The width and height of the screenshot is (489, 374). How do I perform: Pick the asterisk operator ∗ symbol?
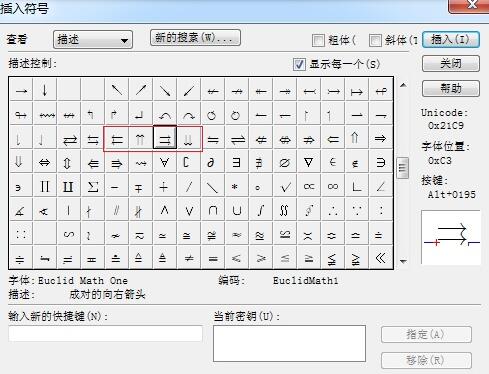pyautogui.click(x=237, y=186)
